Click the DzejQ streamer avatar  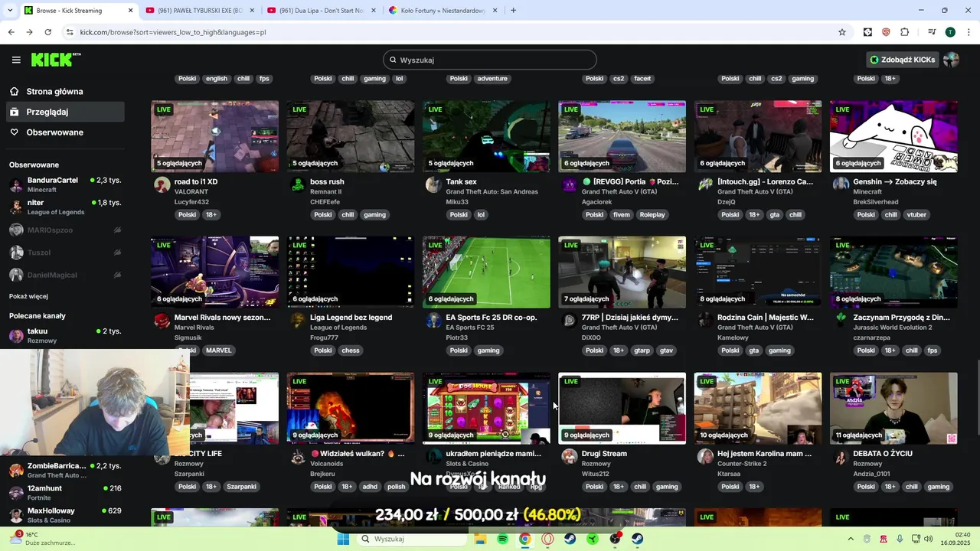tap(705, 184)
